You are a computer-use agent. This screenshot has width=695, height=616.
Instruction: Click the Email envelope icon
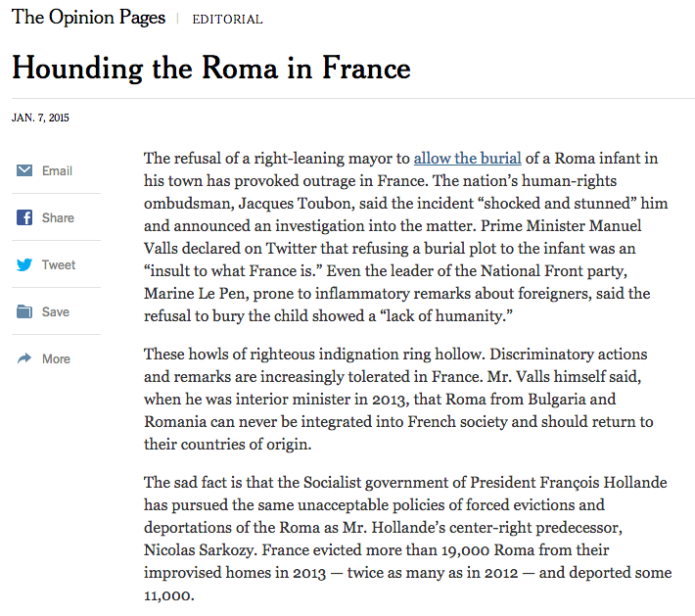pyautogui.click(x=25, y=170)
